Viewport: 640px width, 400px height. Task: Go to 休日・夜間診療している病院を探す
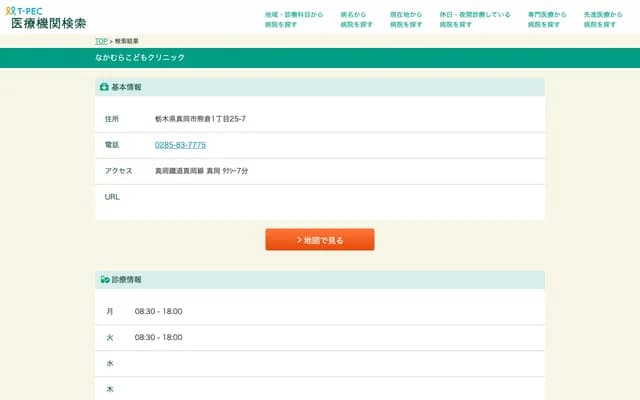pyautogui.click(x=474, y=19)
